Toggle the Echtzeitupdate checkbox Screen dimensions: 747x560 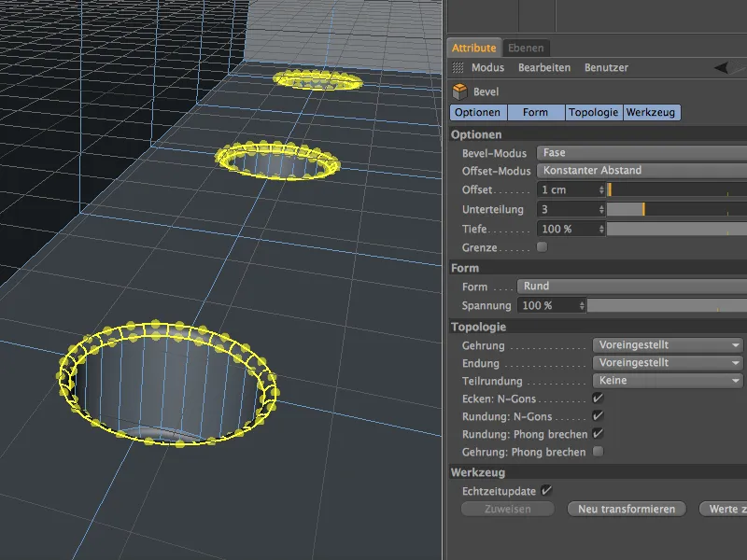pyautogui.click(x=546, y=491)
